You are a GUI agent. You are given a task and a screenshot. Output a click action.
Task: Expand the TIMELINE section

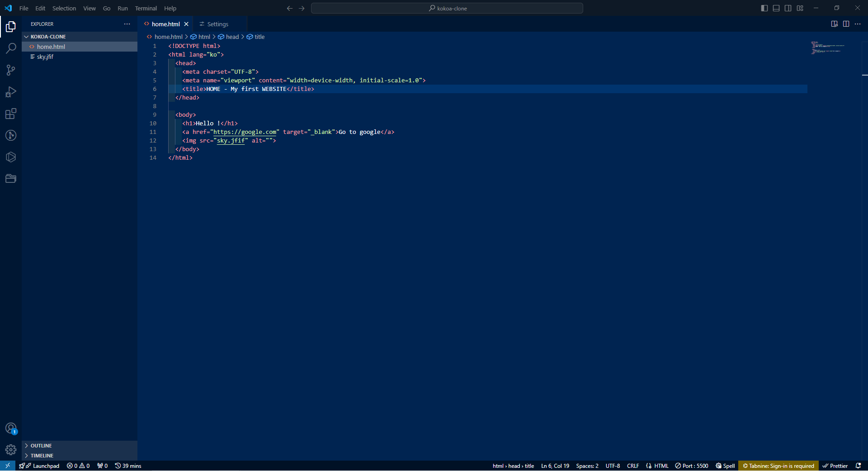coord(80,456)
